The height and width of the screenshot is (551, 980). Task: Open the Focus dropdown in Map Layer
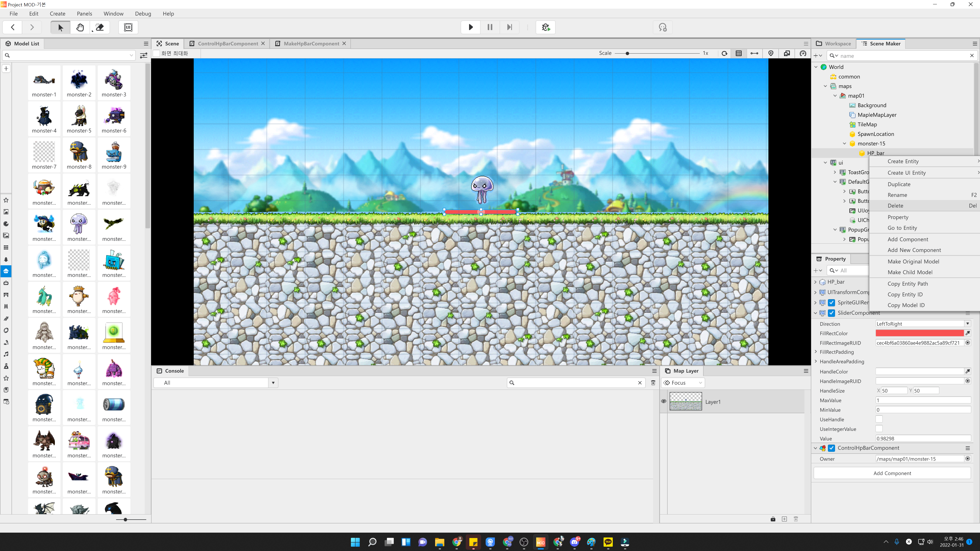[x=683, y=383]
